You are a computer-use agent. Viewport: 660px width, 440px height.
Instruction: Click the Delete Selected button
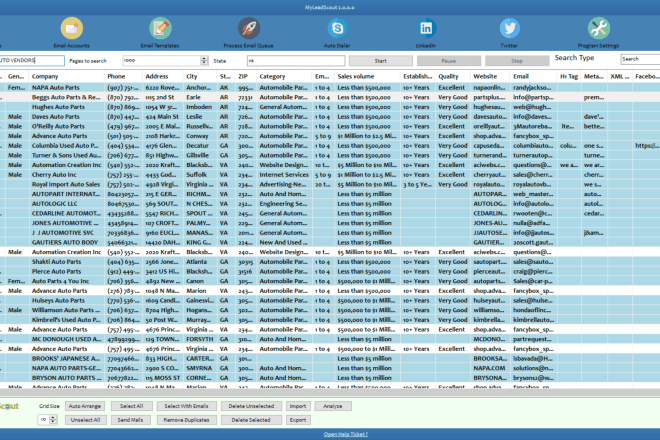[x=251, y=420]
